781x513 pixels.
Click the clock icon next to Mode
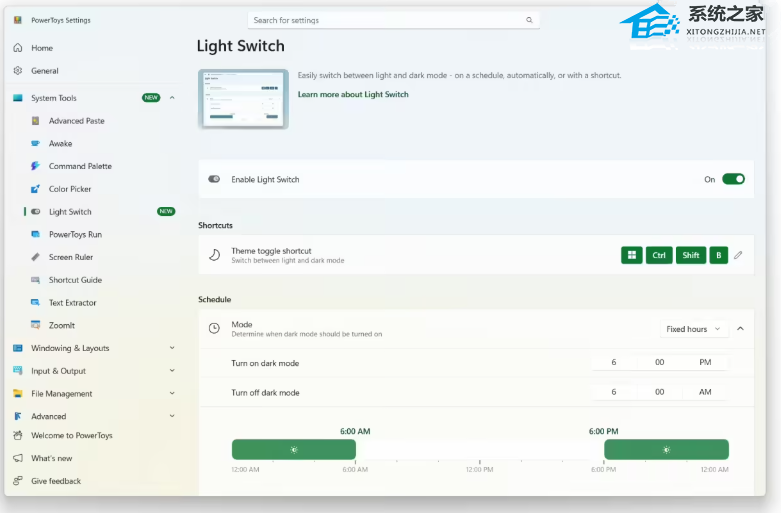point(214,328)
